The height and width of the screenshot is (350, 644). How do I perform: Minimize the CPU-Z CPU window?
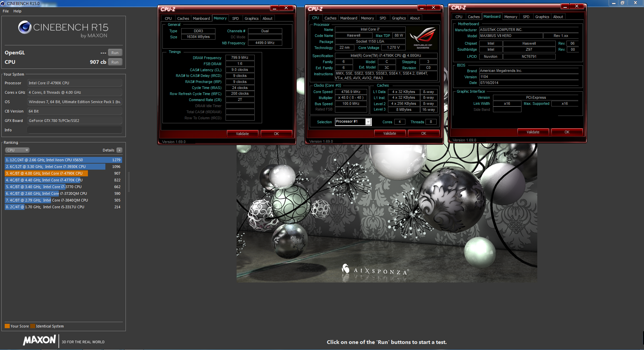pos(422,8)
